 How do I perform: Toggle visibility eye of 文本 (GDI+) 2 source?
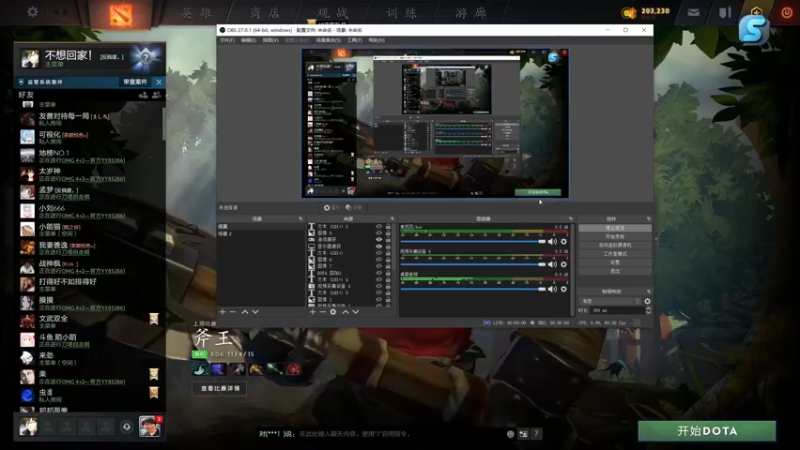(x=379, y=226)
